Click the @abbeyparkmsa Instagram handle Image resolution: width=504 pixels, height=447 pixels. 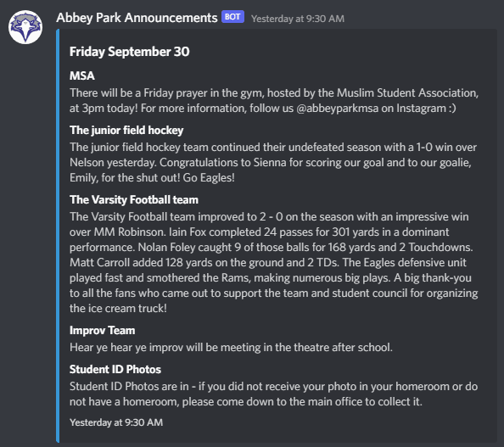tap(337, 109)
